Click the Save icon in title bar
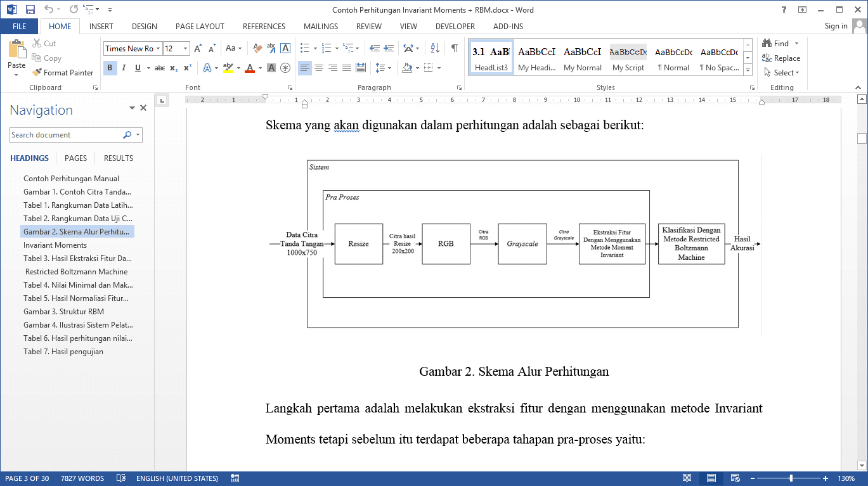 [x=30, y=10]
